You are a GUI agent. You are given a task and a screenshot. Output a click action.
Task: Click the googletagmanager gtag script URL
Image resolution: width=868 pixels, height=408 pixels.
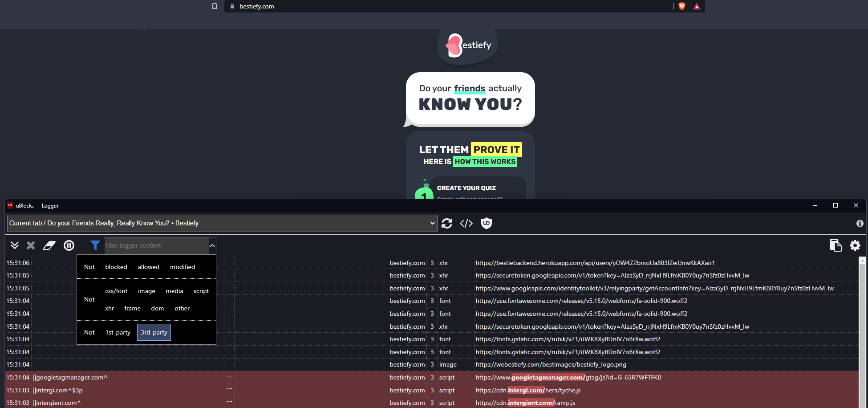pyautogui.click(x=568, y=377)
